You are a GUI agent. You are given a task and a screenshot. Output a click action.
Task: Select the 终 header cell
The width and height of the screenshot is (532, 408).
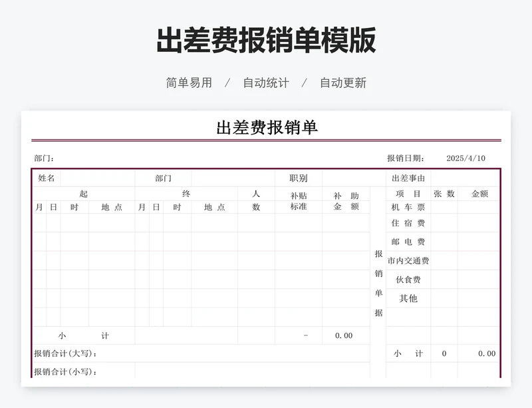click(x=186, y=194)
